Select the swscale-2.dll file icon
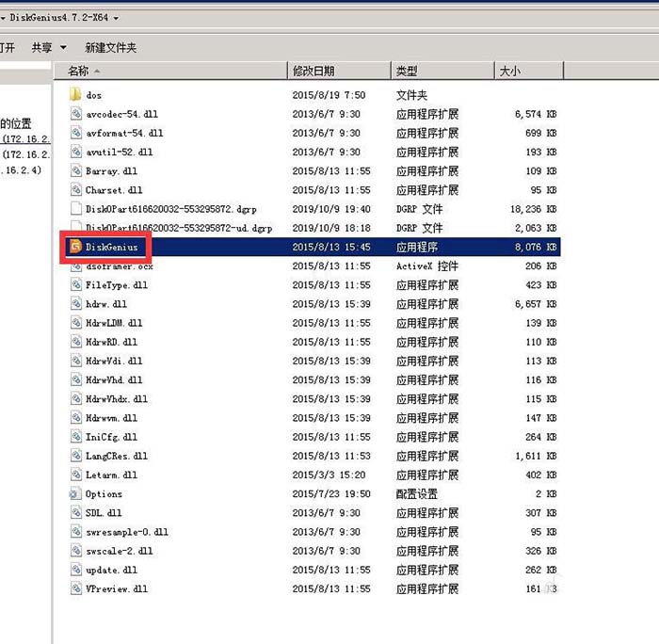The image size is (659, 644). tap(75, 550)
